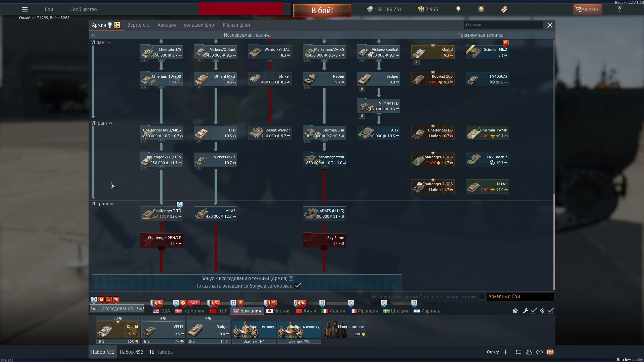Click the gold diamond icon in the top bar
The image size is (644, 362).
coord(481,10)
